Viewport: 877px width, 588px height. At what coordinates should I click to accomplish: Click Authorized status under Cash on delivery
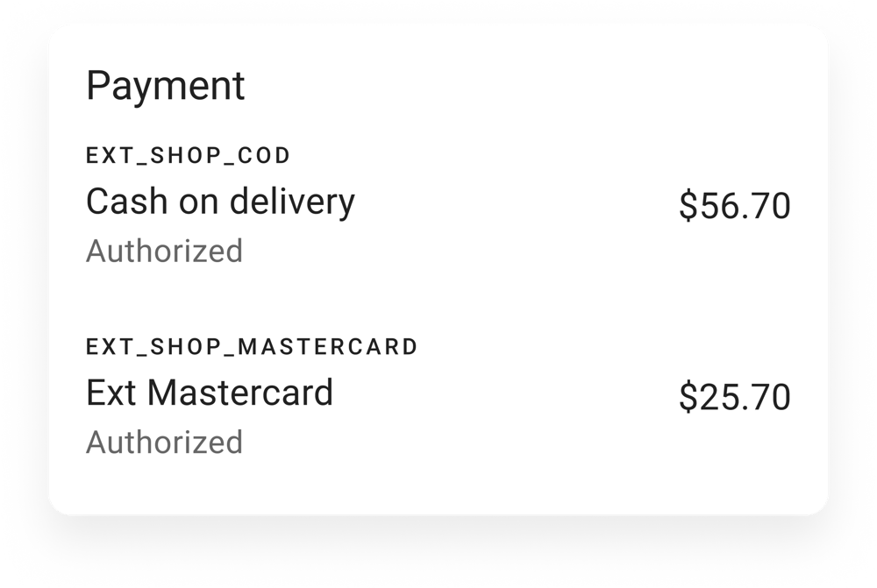(164, 251)
